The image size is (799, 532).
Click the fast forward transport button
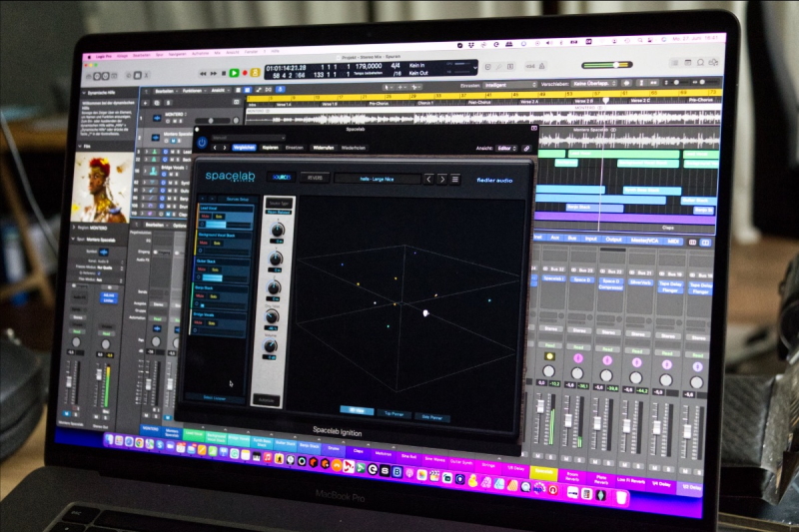[x=213, y=74]
